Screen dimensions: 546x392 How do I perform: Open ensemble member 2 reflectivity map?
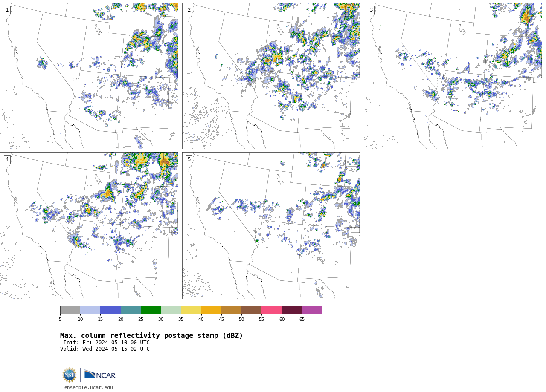coord(271,76)
